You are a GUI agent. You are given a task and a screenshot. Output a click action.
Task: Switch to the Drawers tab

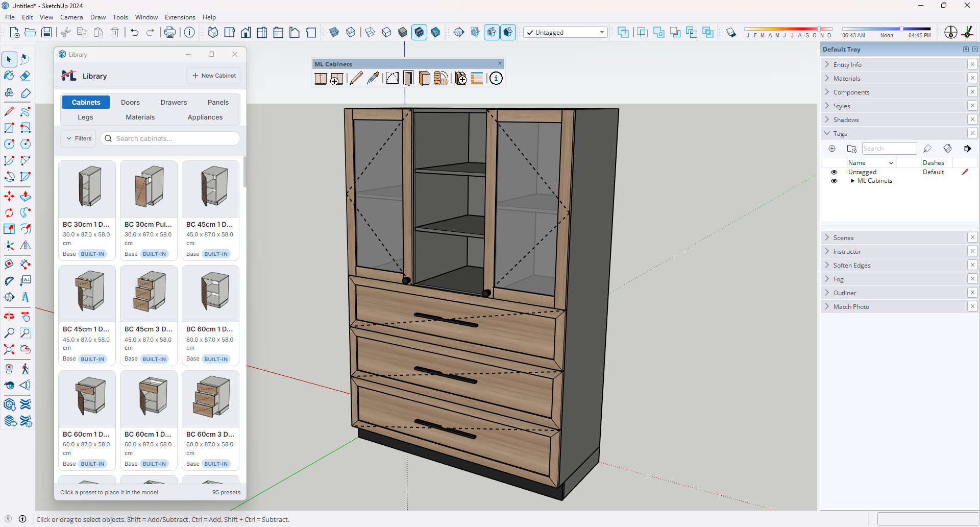[x=174, y=102]
